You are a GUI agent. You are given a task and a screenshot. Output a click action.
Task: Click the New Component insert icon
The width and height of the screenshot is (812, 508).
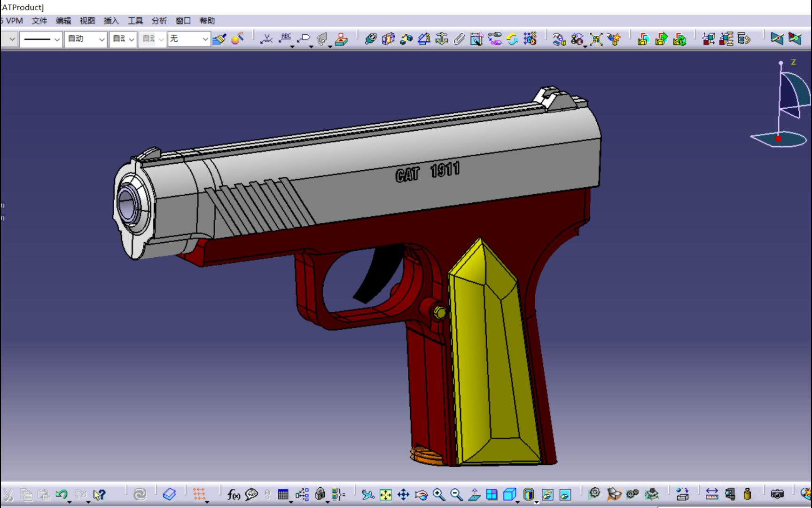(x=643, y=39)
